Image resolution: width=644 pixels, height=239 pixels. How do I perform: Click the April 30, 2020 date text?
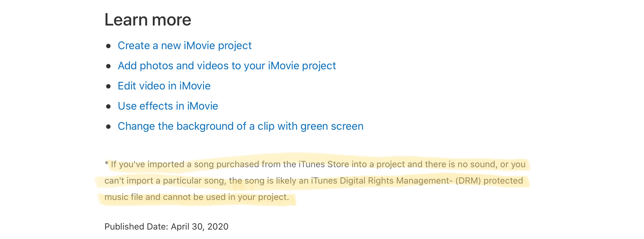(200, 227)
